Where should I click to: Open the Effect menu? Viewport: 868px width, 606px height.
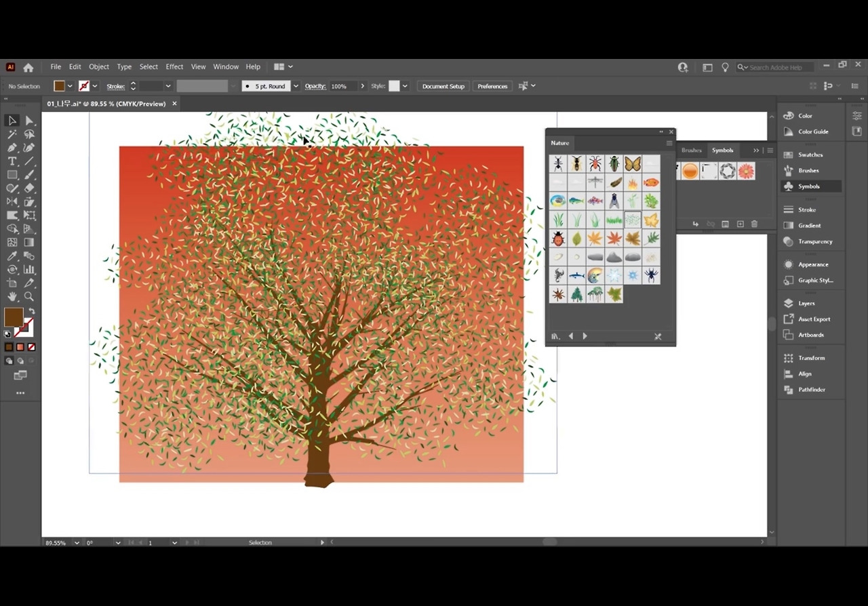click(174, 67)
